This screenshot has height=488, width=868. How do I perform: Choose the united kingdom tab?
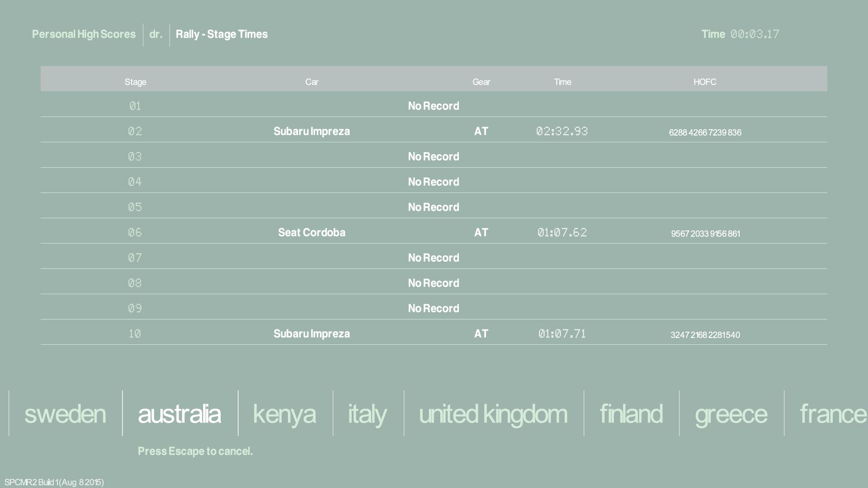tap(493, 414)
